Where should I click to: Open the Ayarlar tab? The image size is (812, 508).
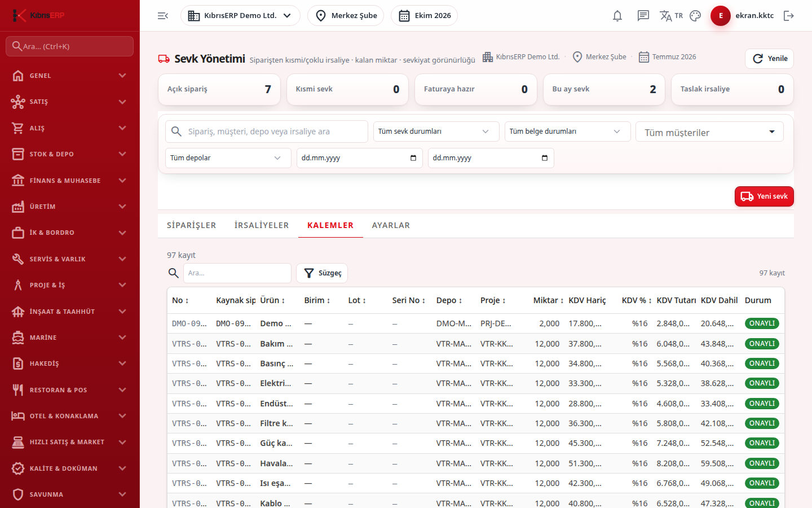tap(391, 225)
